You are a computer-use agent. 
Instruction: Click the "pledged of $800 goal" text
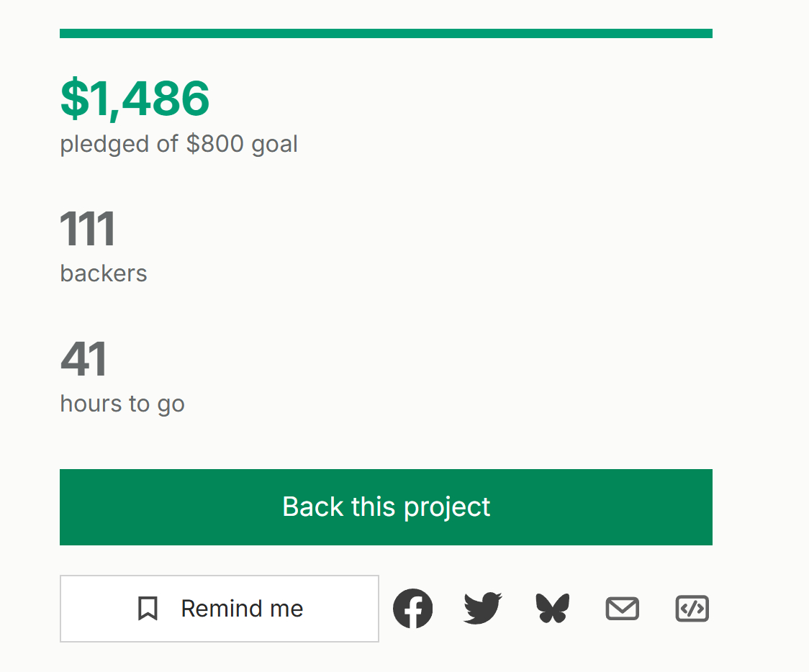click(178, 144)
